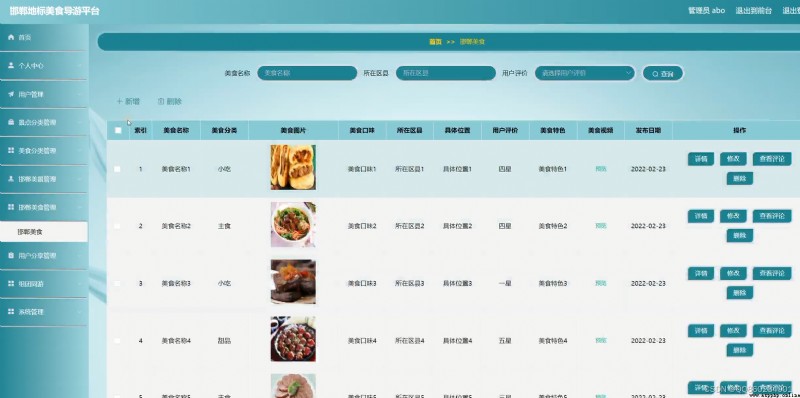Viewport: 800px width, 398px height.
Task: Expand the 用户管理 sidebar chevron
Action: tap(80, 94)
